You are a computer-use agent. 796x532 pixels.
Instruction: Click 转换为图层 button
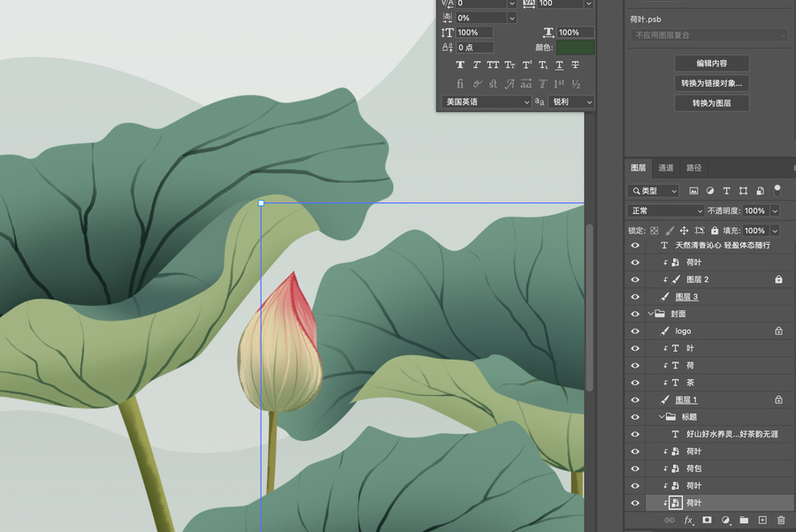(712, 103)
